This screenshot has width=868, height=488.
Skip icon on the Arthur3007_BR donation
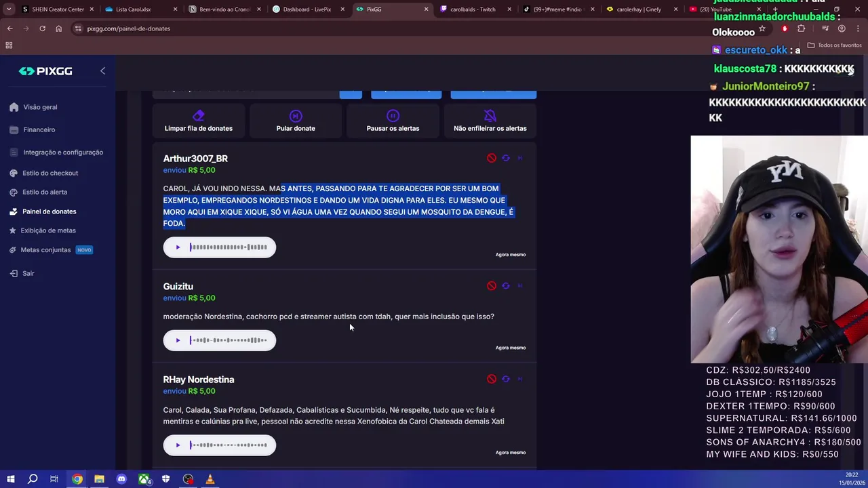(x=520, y=158)
